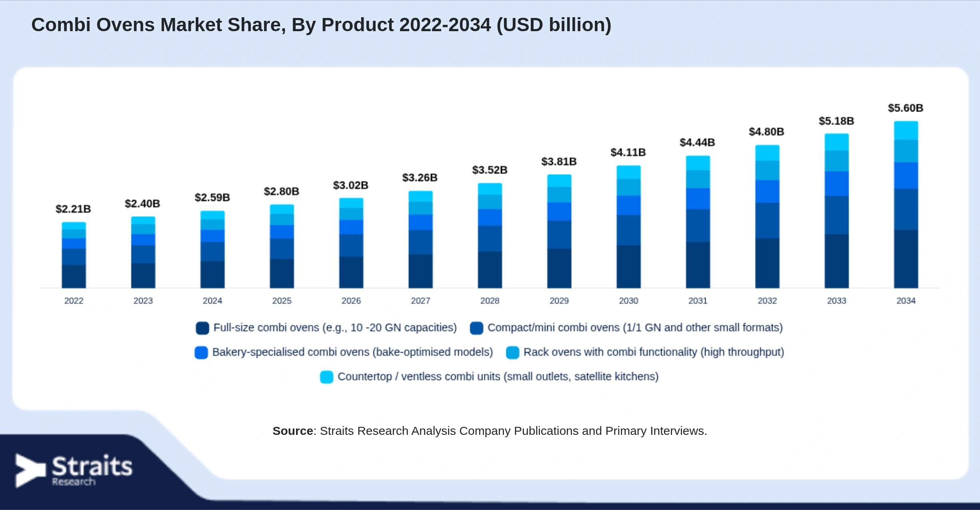Toggle Full-size combi ovens legend label
980x510 pixels.
(335, 328)
